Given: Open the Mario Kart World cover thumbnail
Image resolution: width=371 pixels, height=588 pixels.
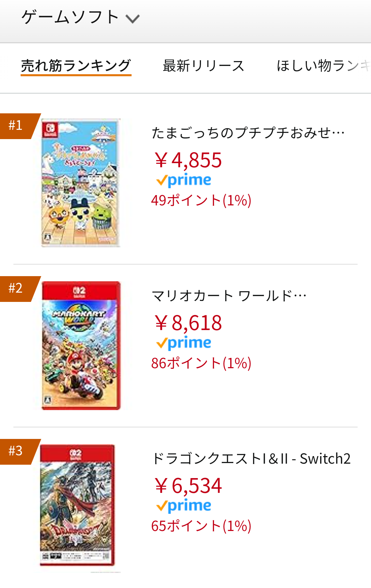Looking at the screenshot, I should tap(81, 346).
